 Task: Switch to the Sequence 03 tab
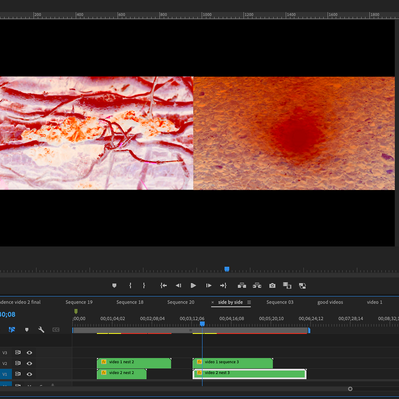click(x=280, y=302)
